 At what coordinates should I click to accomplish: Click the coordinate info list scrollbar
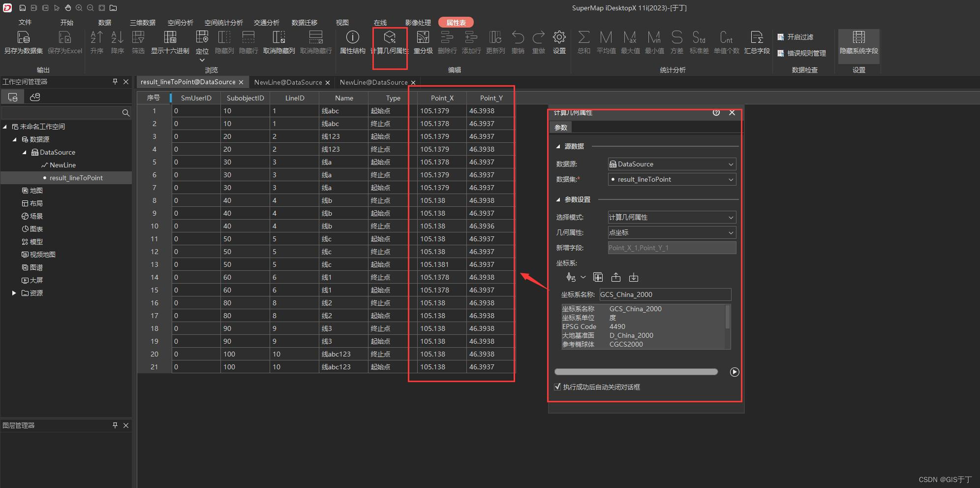tap(728, 317)
